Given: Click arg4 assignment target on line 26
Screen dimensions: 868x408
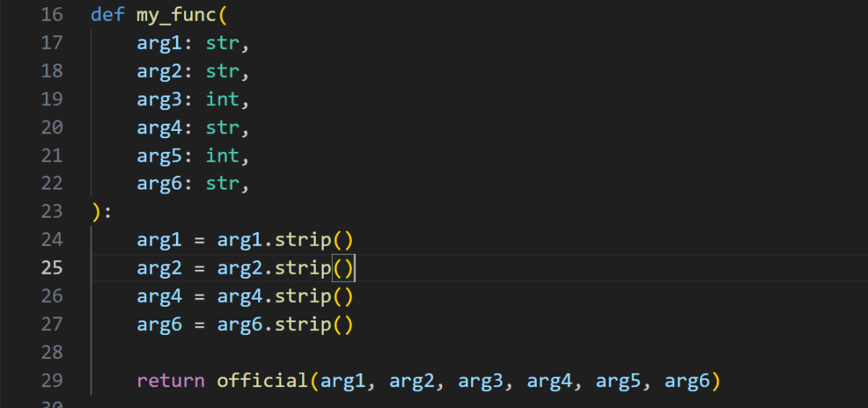Looking at the screenshot, I should coord(159,296).
